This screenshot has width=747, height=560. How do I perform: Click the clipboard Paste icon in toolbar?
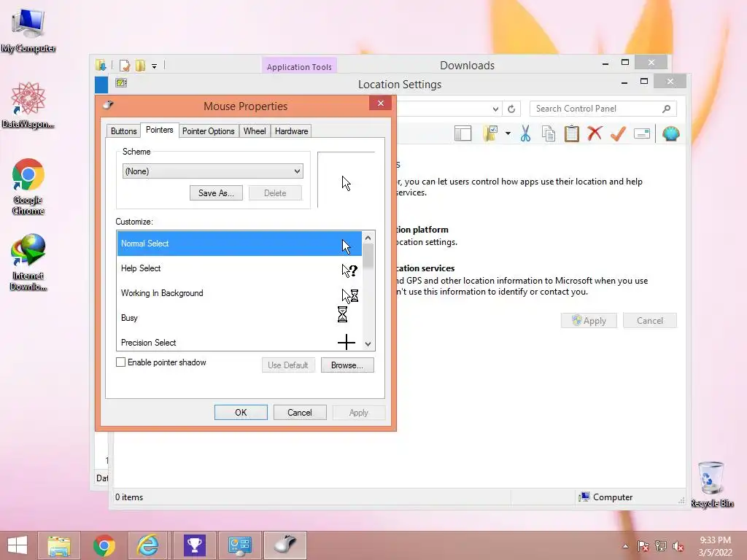[x=572, y=134]
